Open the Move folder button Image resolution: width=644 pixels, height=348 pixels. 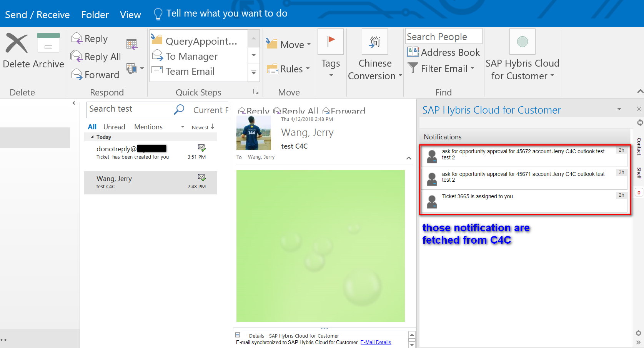(x=288, y=45)
